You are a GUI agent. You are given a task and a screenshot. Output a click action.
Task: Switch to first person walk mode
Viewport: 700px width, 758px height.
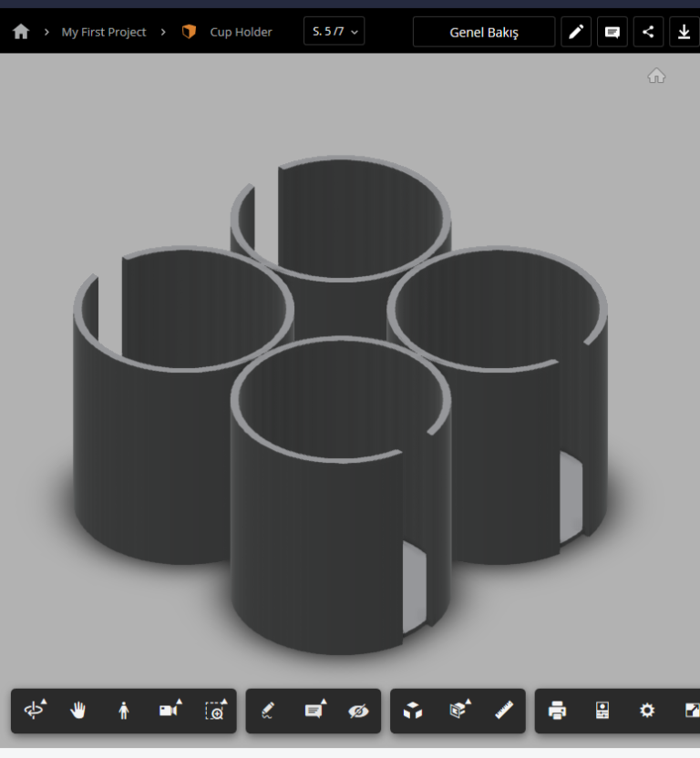tap(124, 711)
